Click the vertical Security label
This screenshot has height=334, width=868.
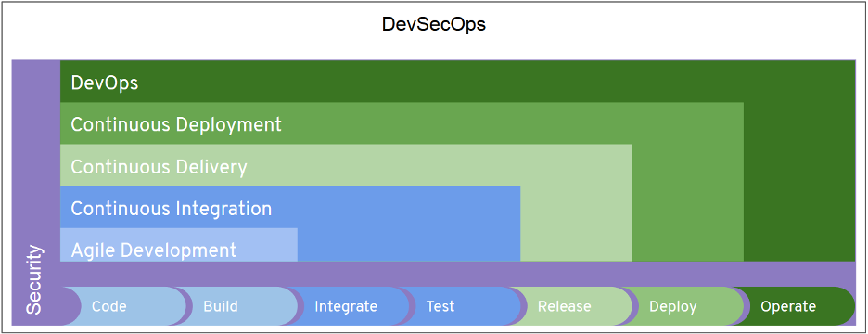pos(34,279)
